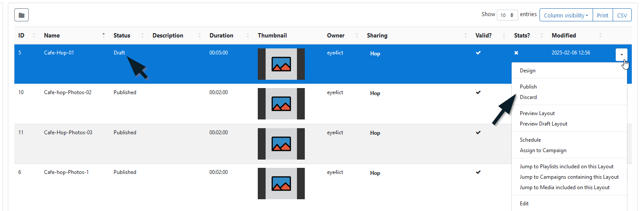
Task: Click Hop sharing tag in Cafe-Hop-Photos-03 row
Action: (375, 133)
